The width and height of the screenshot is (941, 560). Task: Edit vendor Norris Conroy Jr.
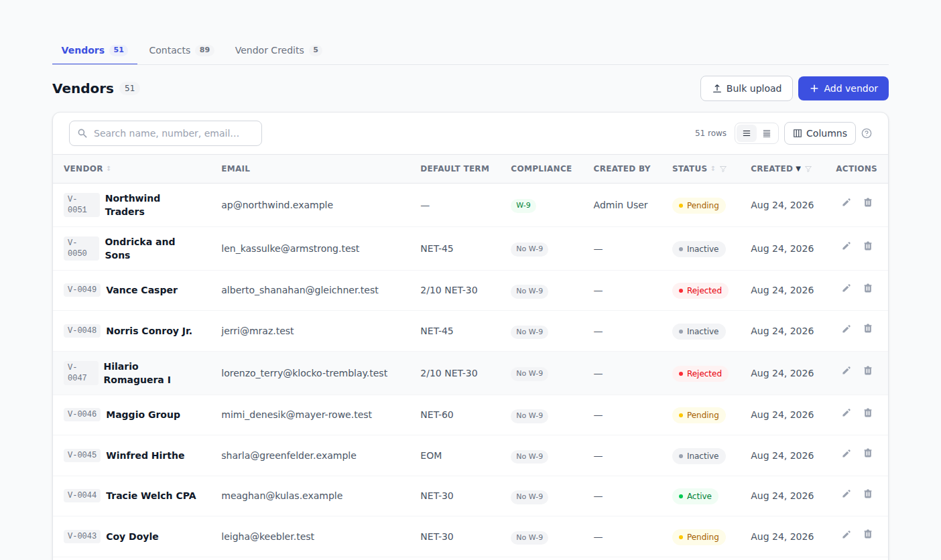pos(846,328)
